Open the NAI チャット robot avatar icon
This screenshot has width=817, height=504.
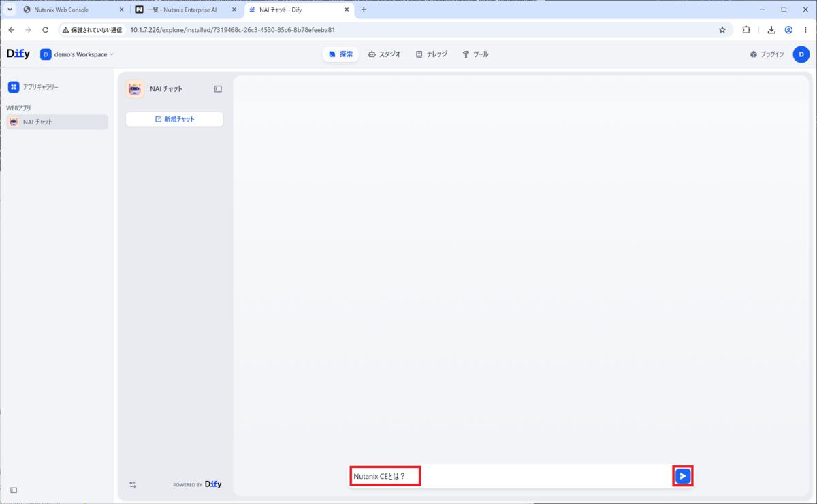click(x=135, y=88)
